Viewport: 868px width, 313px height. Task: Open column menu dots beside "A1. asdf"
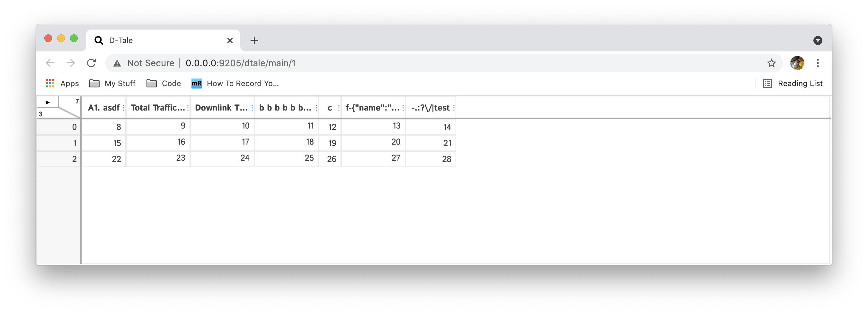[123, 108]
